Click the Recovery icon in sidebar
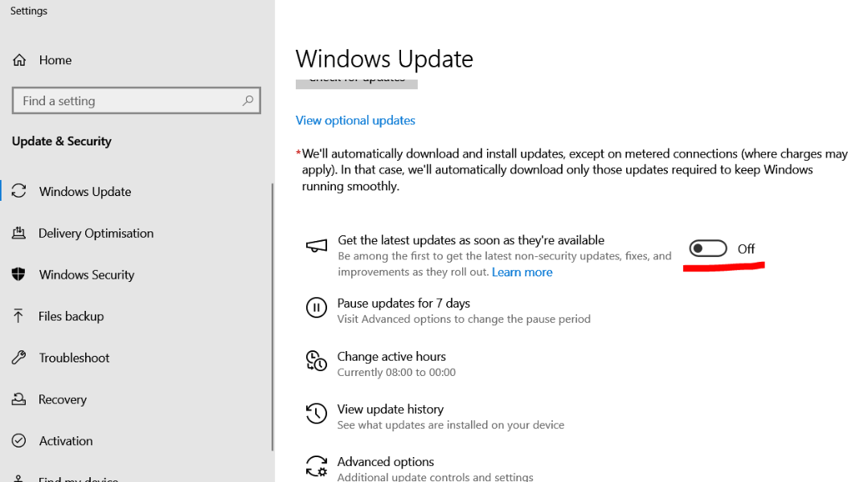Viewport: 868px width, 482px height. (18, 399)
